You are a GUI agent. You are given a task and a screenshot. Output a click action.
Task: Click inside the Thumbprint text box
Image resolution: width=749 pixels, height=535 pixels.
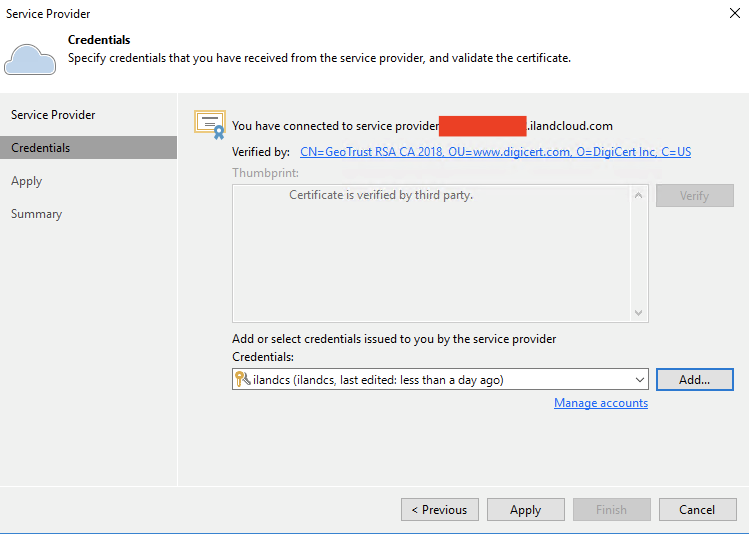pyautogui.click(x=430, y=260)
